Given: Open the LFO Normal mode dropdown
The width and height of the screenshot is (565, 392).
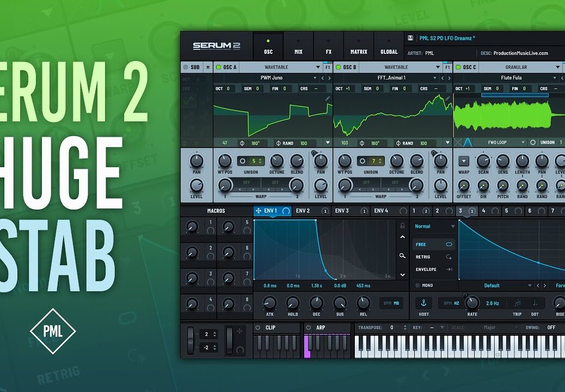Looking at the screenshot, I should coord(434,226).
